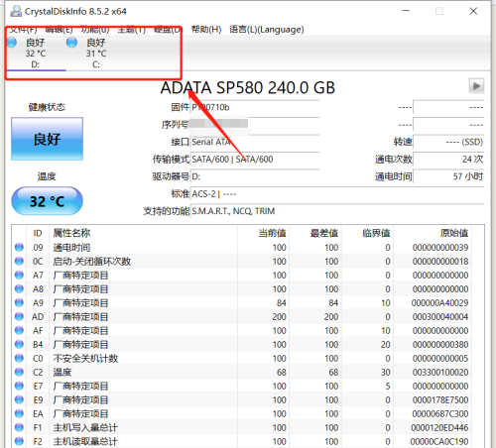Click status orb of row F1
Viewport: 496px width, 448px height.
click(19, 427)
